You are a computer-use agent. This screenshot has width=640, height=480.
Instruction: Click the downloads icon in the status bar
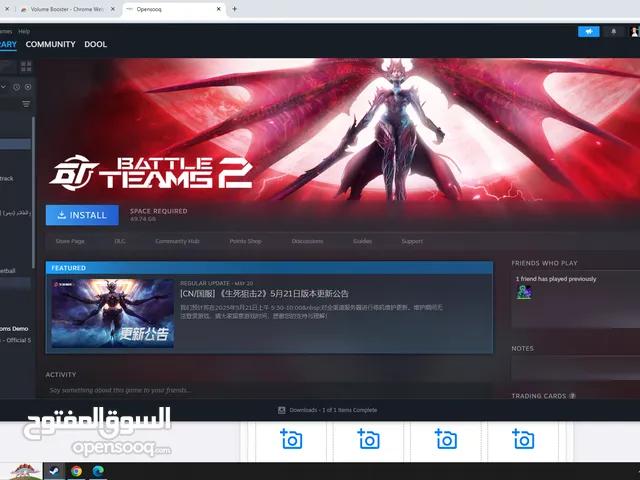282,410
